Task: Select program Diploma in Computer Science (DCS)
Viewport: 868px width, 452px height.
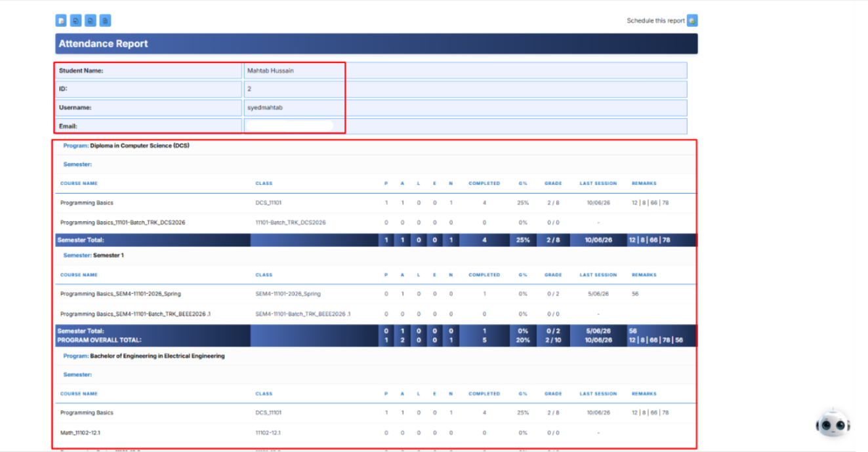Action: [x=140, y=146]
